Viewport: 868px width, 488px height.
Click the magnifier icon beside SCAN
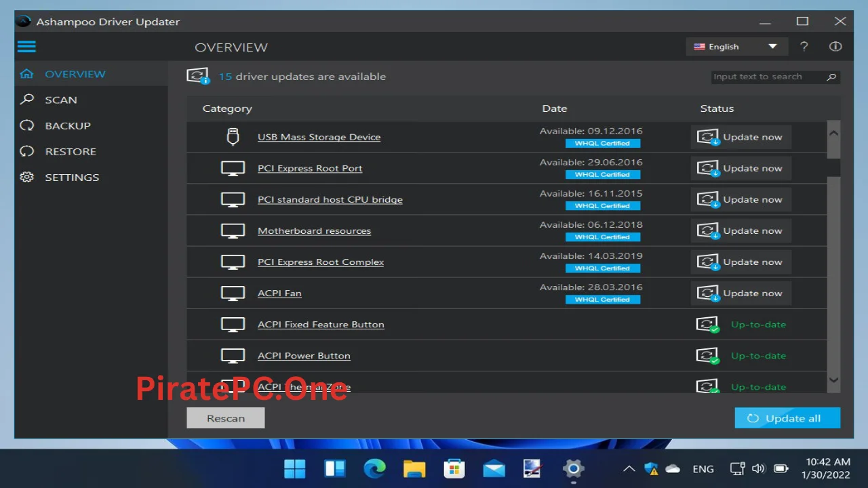point(26,100)
